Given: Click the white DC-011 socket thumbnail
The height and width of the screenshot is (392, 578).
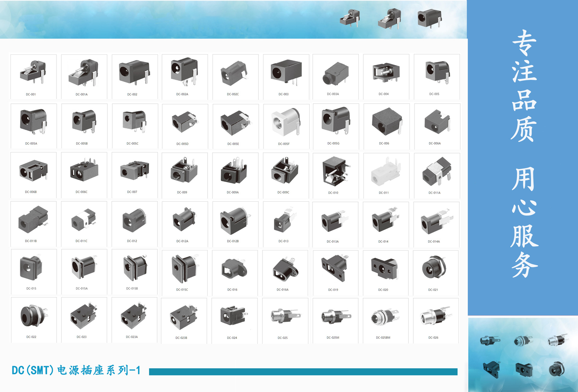Looking at the screenshot, I should click(386, 172).
